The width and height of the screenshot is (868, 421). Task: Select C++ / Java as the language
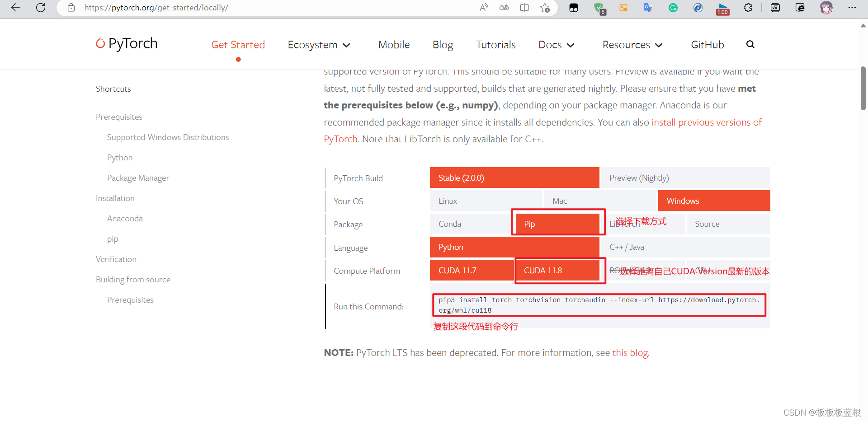coord(685,247)
